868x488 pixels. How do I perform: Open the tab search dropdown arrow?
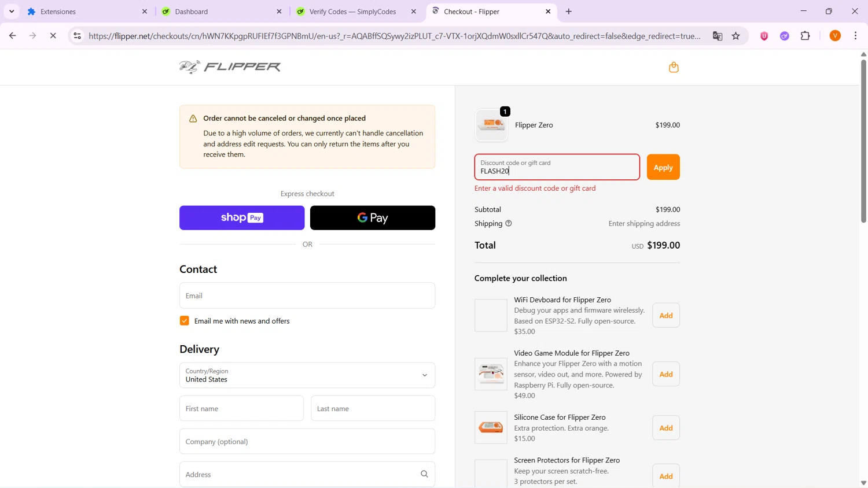point(12,12)
